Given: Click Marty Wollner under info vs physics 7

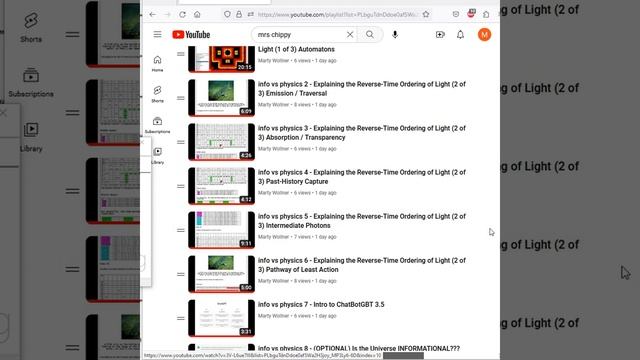Looking at the screenshot, I should coord(273,316).
